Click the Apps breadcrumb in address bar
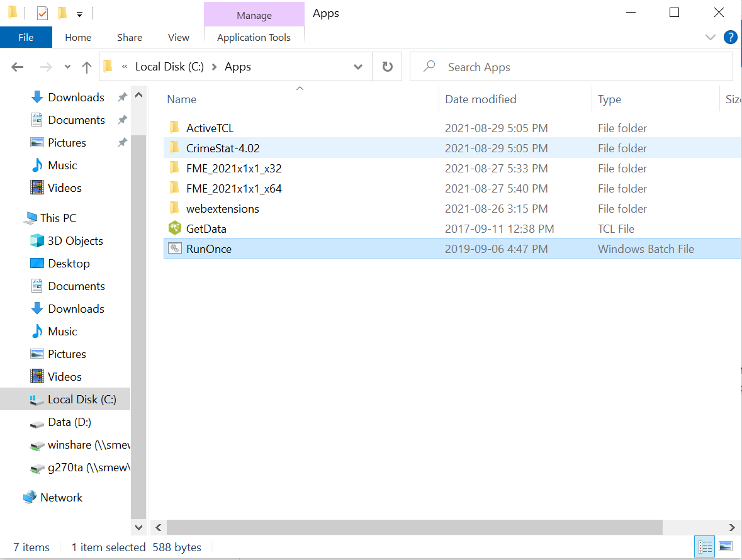This screenshot has height=560, width=742. point(237,67)
